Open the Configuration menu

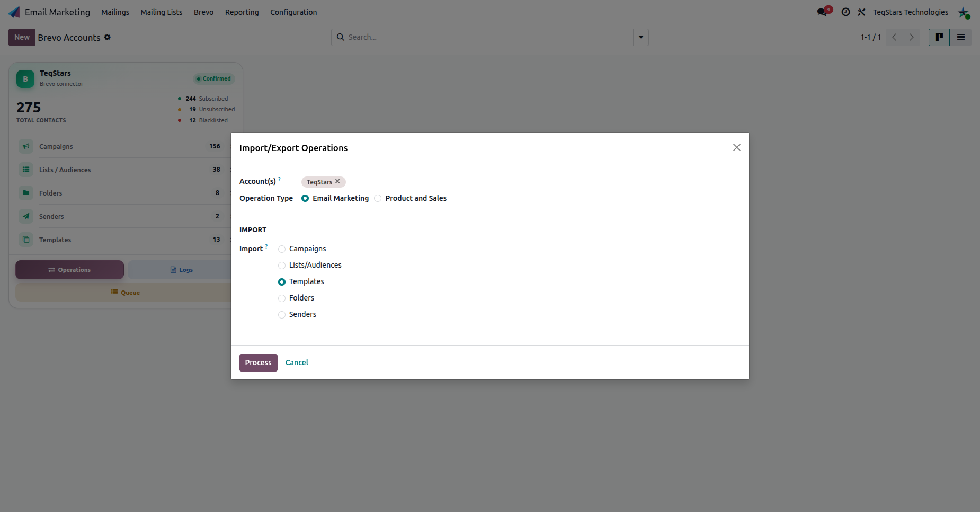(x=293, y=12)
